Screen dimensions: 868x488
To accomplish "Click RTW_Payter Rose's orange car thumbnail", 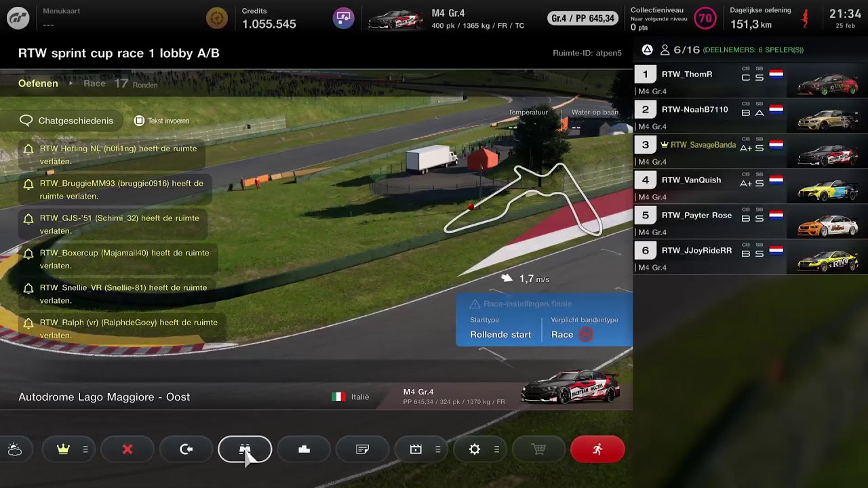I will pyautogui.click(x=827, y=224).
